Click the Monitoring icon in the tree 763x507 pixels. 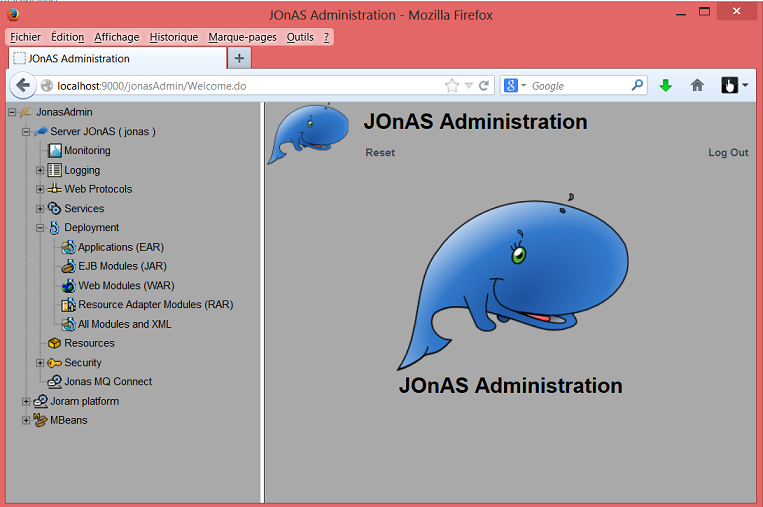click(55, 151)
